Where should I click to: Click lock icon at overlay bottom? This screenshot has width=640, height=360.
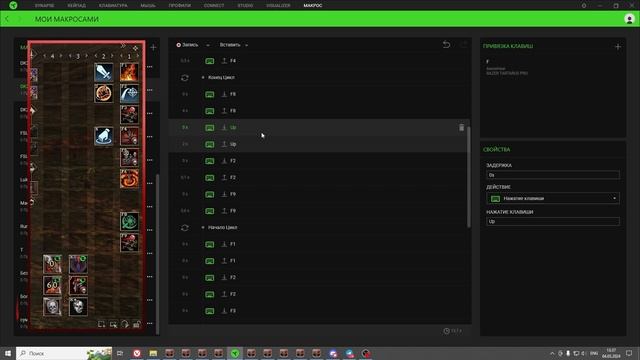[137, 324]
